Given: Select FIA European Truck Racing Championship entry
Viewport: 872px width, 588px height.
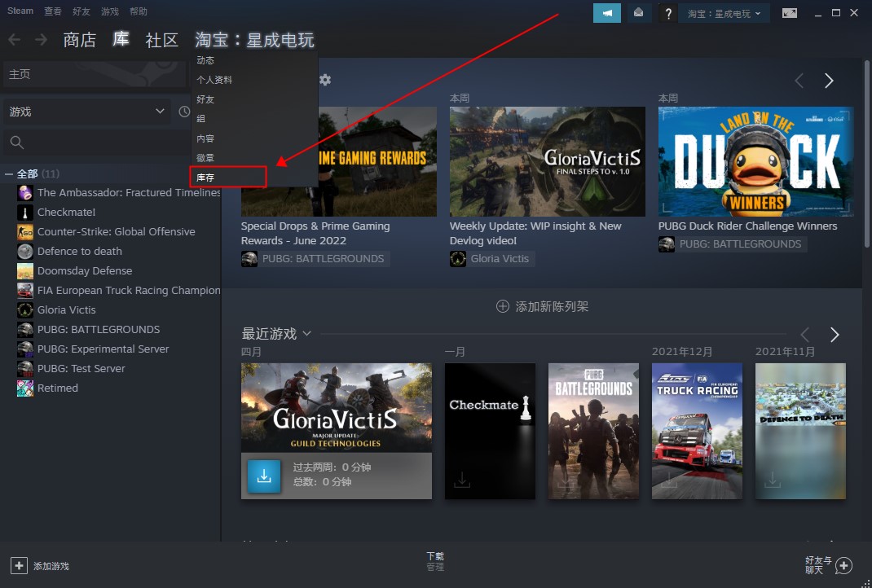Looking at the screenshot, I should pyautogui.click(x=129, y=291).
